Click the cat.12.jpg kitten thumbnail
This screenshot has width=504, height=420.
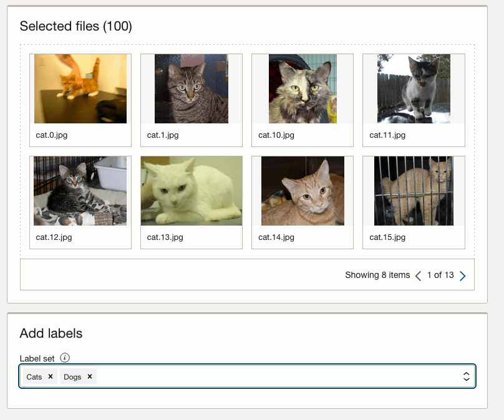(80, 191)
